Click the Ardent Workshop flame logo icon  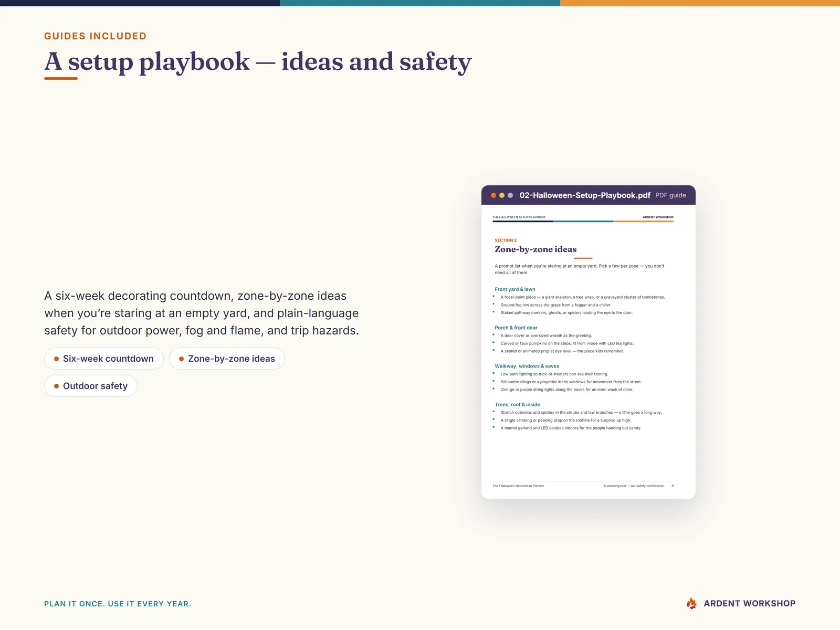click(x=691, y=603)
